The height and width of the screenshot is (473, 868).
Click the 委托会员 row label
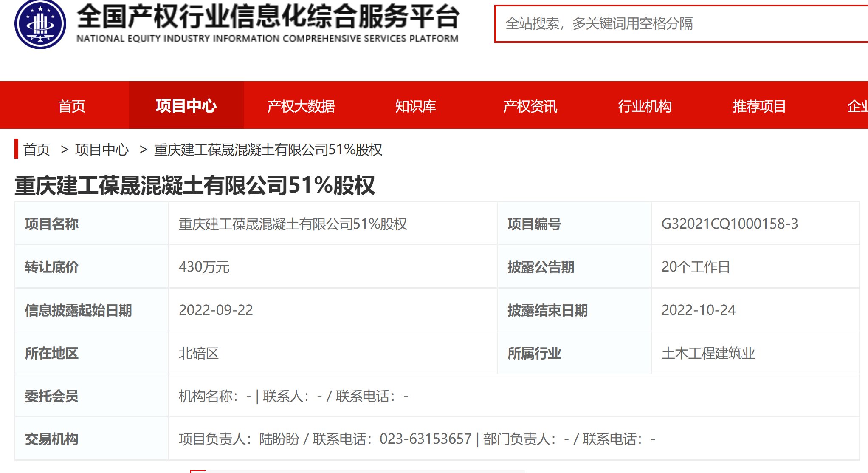click(x=51, y=396)
